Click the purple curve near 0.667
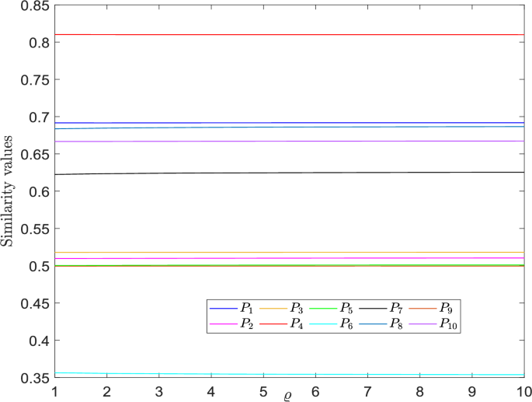Screen dimensions: 532x402 point(290,141)
